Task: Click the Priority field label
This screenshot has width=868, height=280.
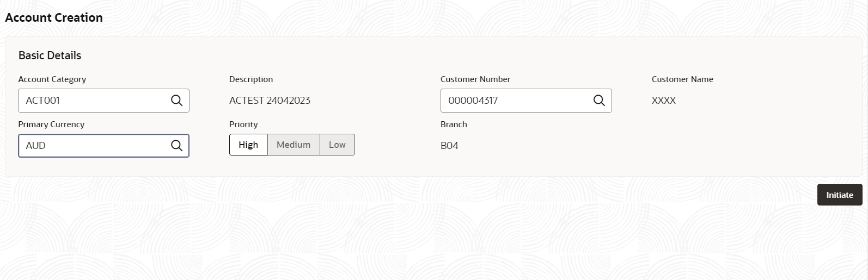Action: pyautogui.click(x=243, y=125)
